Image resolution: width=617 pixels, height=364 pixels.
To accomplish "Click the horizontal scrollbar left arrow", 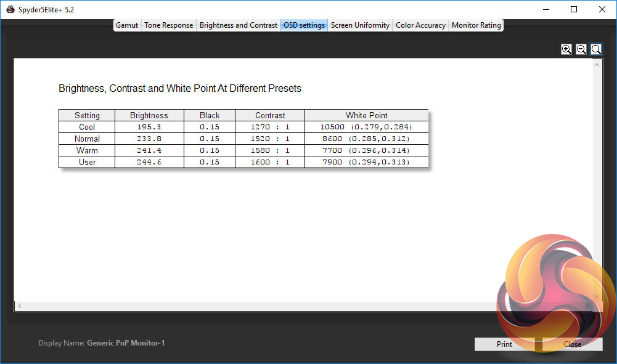I will click(20, 306).
